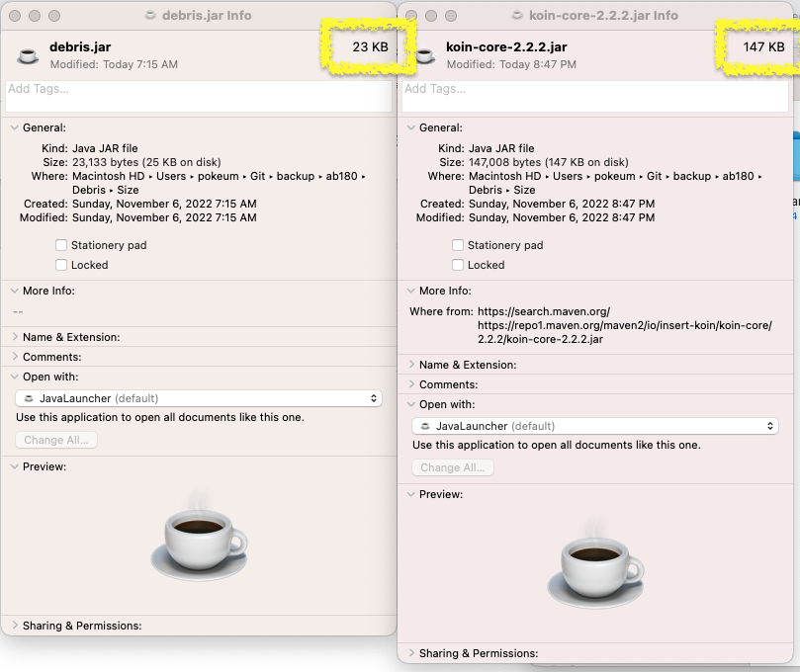Click the "147,008 bytes (147 KB on disk)" size text

pos(549,162)
